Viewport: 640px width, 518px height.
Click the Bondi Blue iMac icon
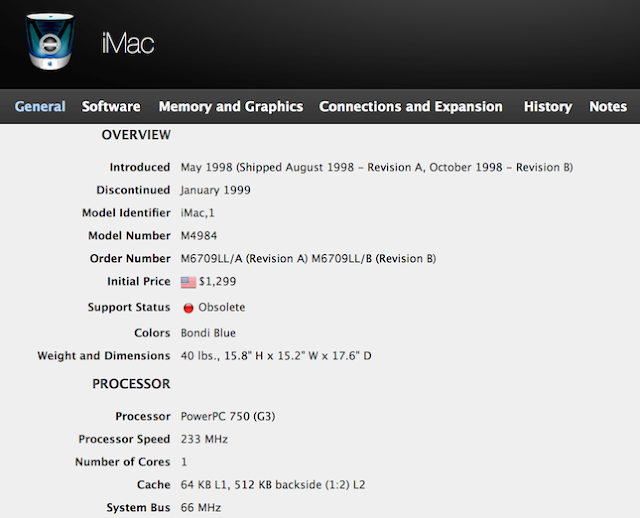pos(50,42)
